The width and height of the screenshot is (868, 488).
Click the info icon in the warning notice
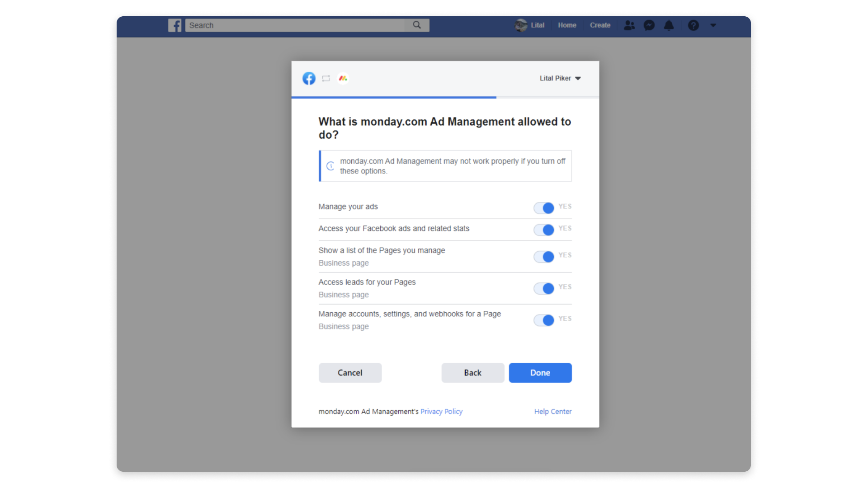330,166
